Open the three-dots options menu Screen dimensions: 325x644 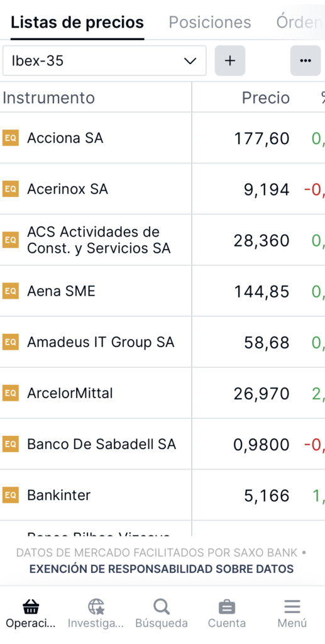[x=306, y=61]
